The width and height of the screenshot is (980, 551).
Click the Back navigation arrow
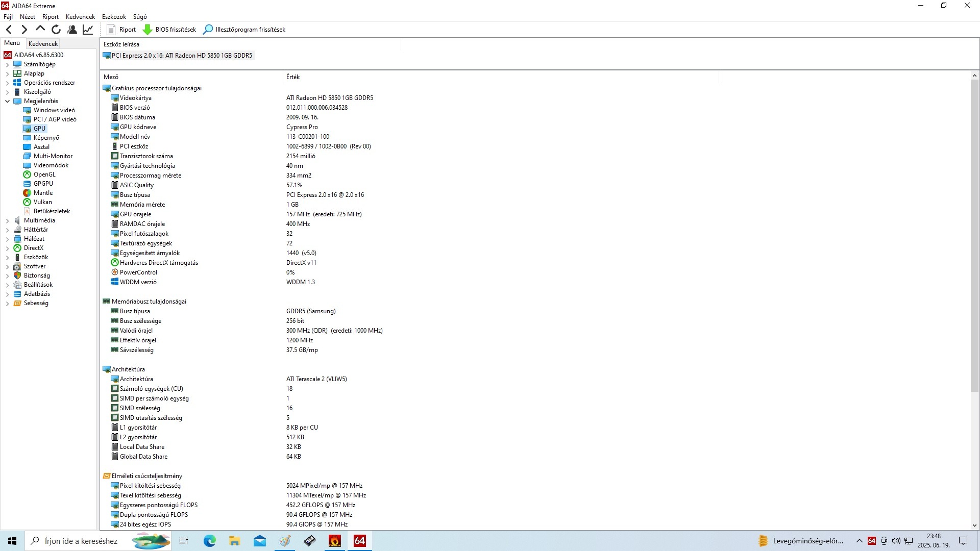9,30
